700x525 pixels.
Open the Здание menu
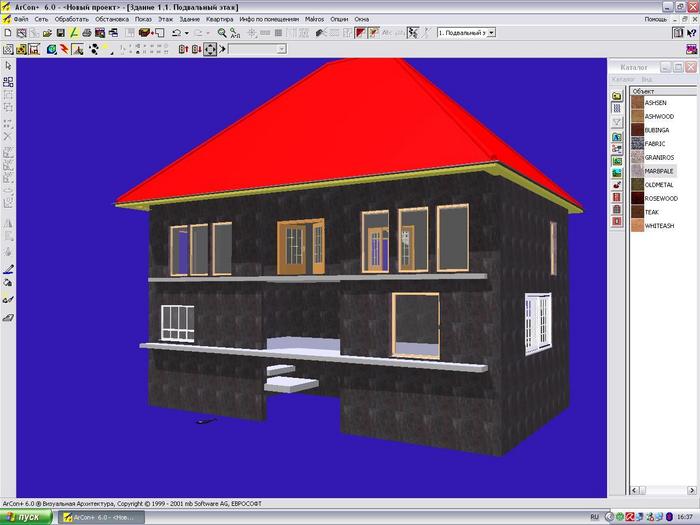click(x=189, y=19)
